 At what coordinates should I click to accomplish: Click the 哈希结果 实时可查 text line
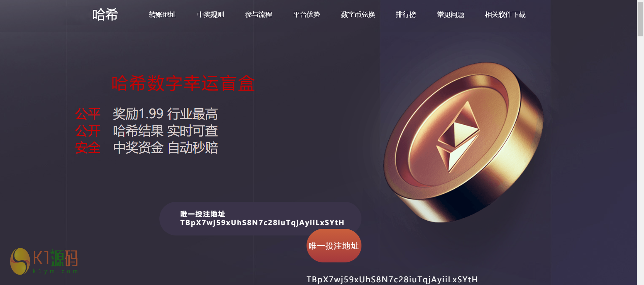165,131
